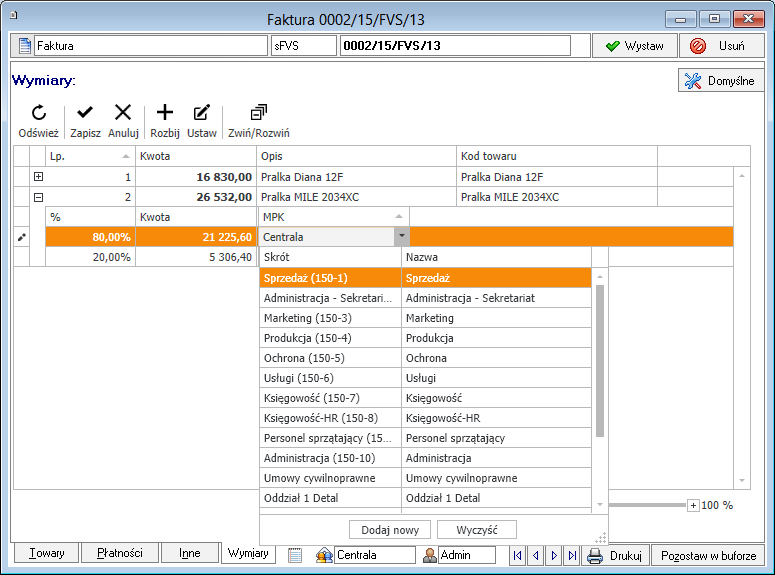Select Księgowość-HR (150-8) entry

pos(426,418)
